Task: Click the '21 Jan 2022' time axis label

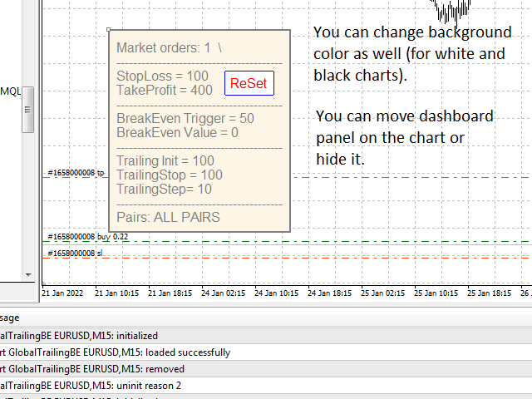Action: [x=62, y=293]
